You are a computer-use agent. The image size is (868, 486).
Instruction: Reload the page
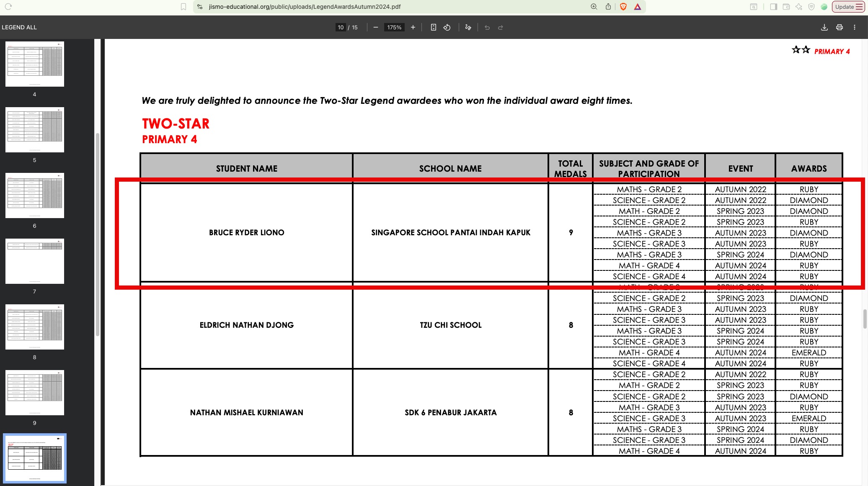click(x=8, y=7)
